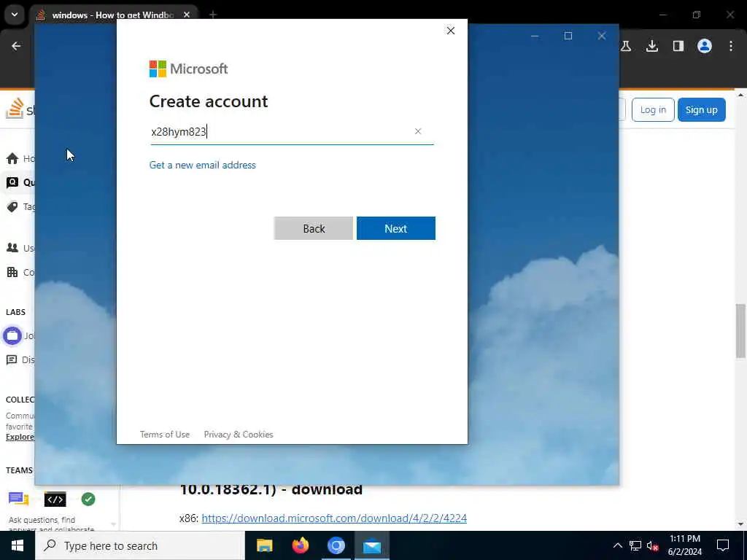
Task: Open File Explorer from the taskbar
Action: click(x=264, y=545)
